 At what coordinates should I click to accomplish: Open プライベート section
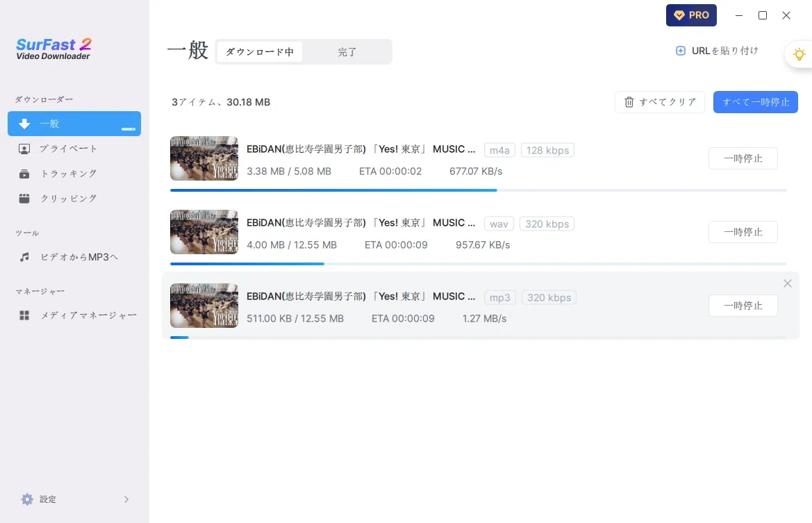point(74,149)
